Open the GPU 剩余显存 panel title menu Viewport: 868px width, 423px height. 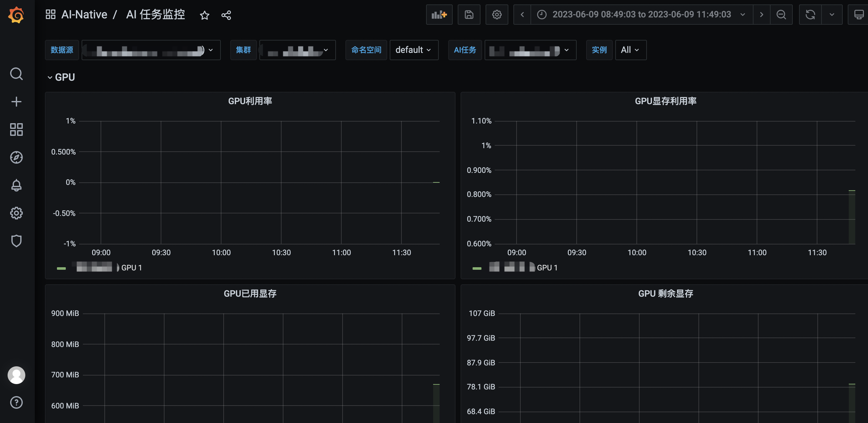pos(666,294)
